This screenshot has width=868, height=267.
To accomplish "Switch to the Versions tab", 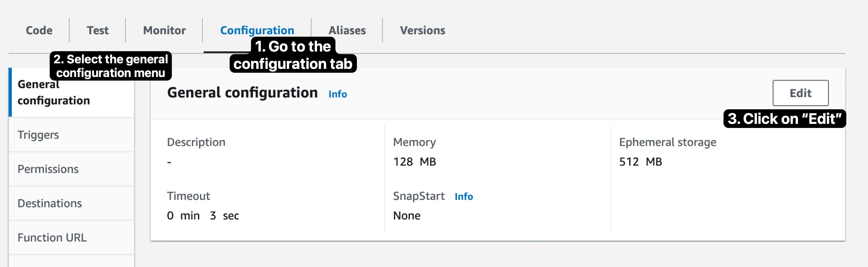I will (x=422, y=30).
